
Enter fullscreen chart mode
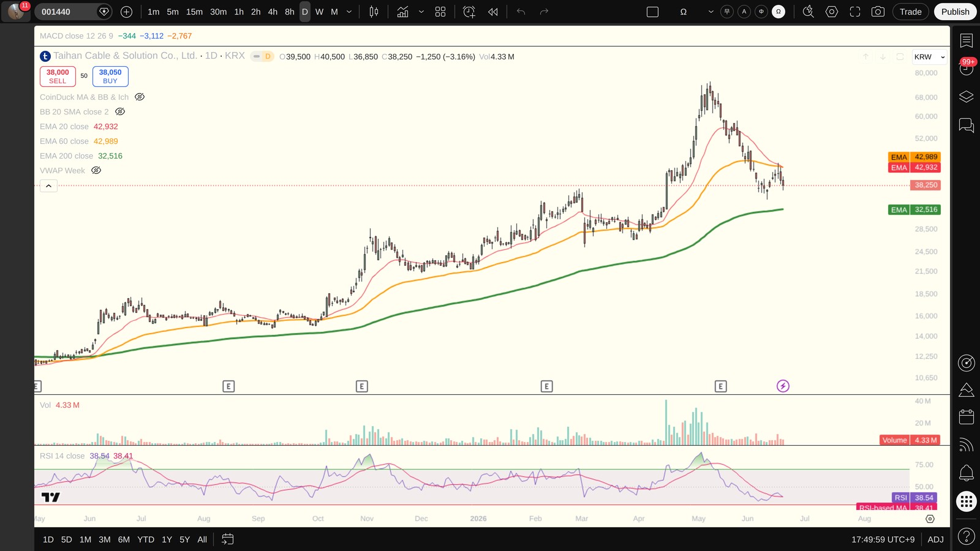tap(855, 12)
